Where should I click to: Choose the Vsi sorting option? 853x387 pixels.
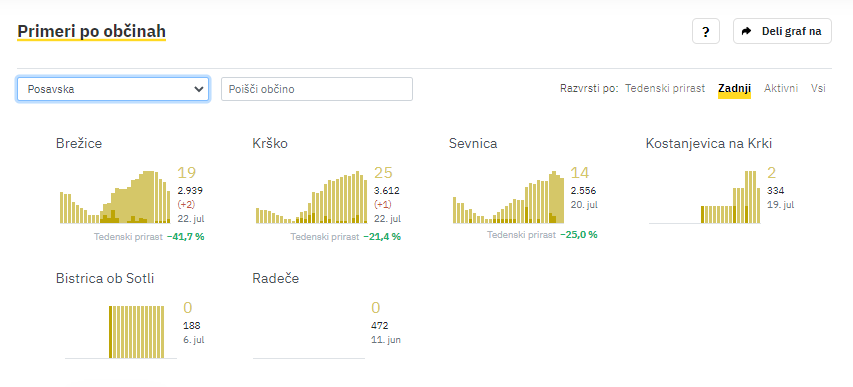point(818,88)
